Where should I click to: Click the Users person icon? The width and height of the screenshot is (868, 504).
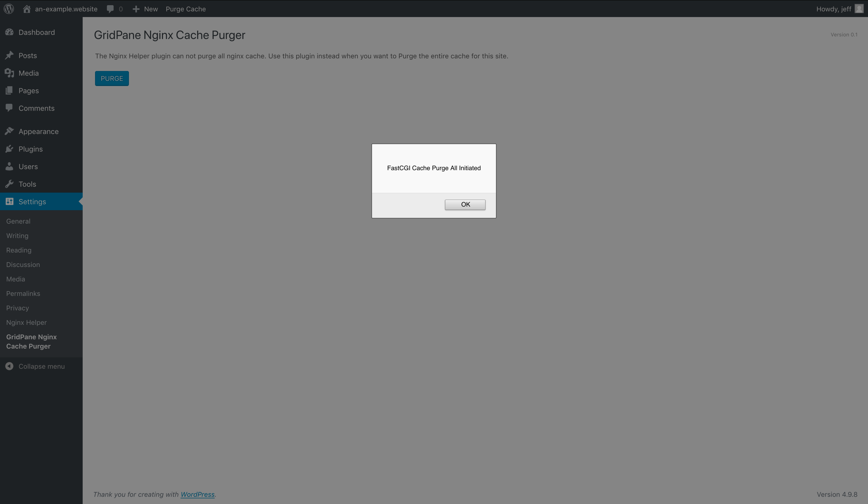[x=9, y=166]
